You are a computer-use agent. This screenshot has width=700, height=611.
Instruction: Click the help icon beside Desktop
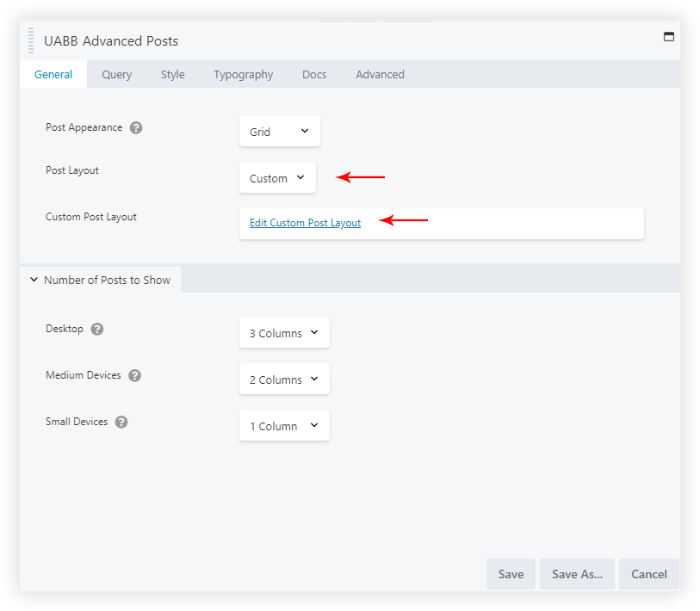tap(97, 330)
